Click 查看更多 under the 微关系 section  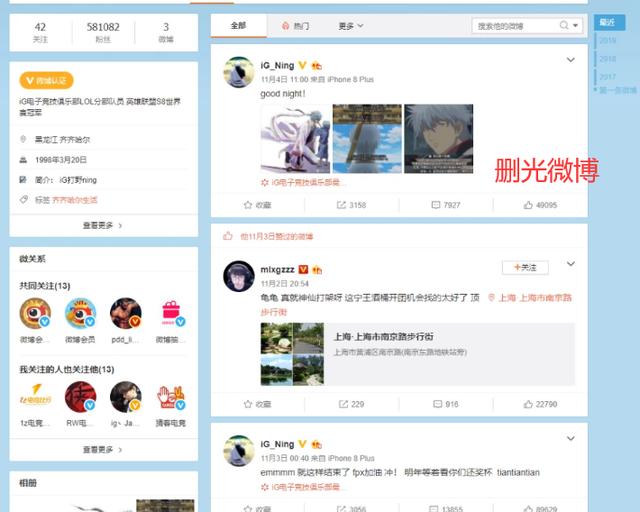(103, 450)
